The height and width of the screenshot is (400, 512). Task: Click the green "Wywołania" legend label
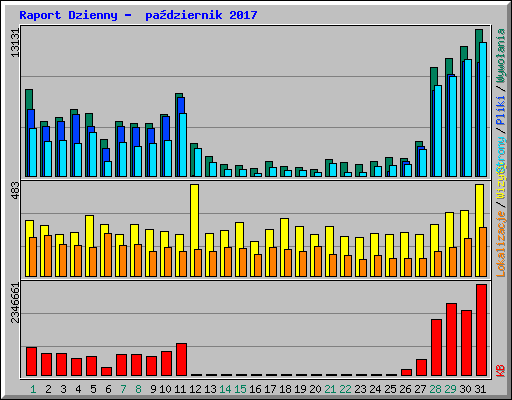click(501, 56)
